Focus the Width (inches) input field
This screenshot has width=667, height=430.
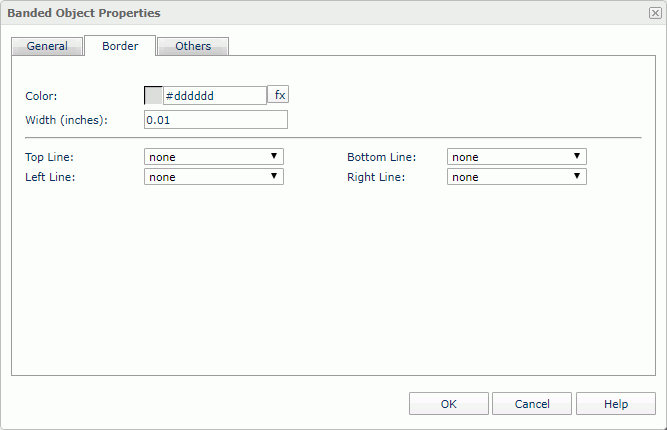click(x=216, y=120)
